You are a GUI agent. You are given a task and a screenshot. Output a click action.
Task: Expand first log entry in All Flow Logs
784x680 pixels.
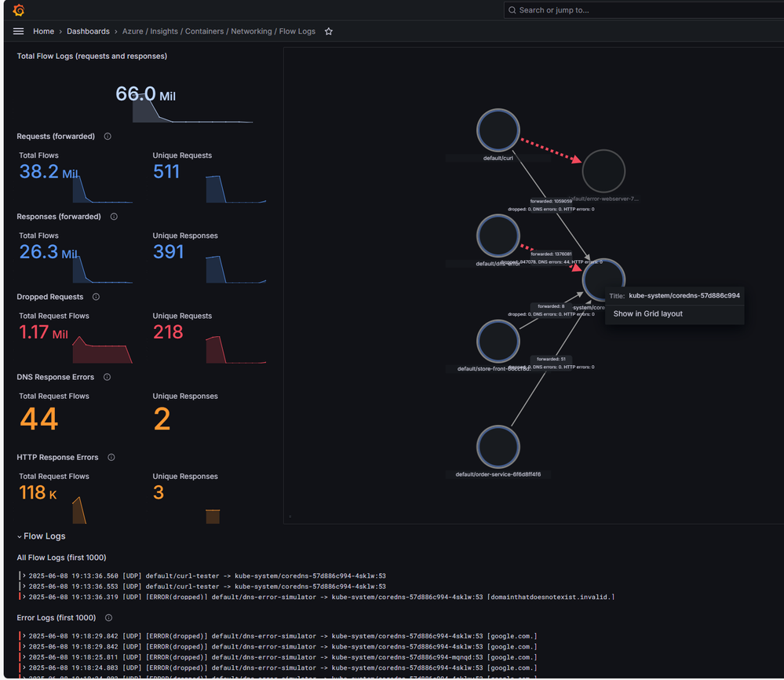[24, 576]
